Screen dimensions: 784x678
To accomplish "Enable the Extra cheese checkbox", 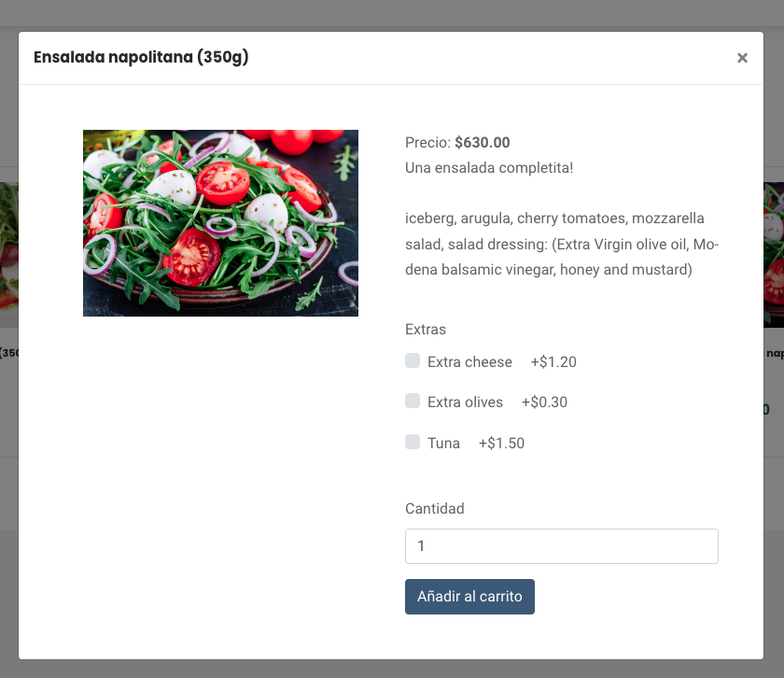I will coord(413,360).
